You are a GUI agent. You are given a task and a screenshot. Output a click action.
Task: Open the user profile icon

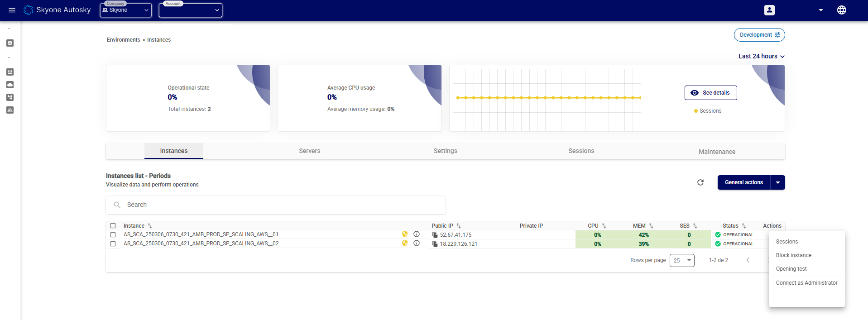tap(769, 10)
